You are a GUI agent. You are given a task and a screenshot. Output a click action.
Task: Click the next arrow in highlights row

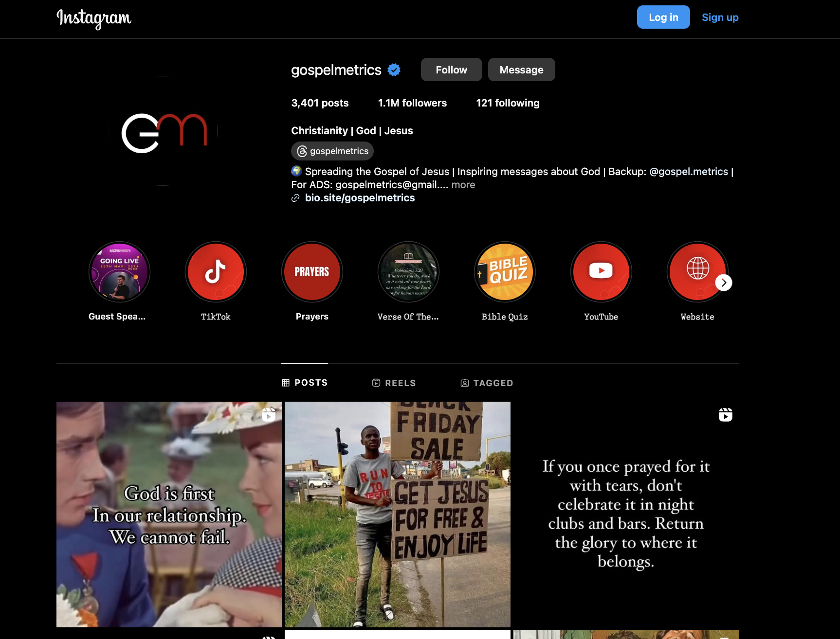(724, 283)
